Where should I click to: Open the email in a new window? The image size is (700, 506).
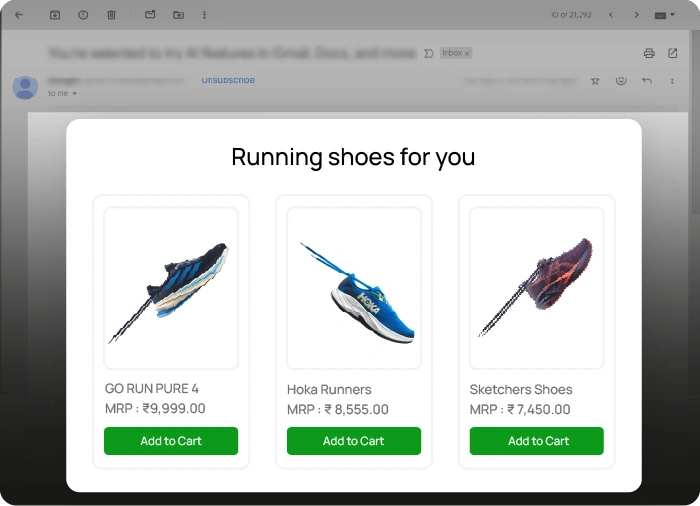point(673,53)
